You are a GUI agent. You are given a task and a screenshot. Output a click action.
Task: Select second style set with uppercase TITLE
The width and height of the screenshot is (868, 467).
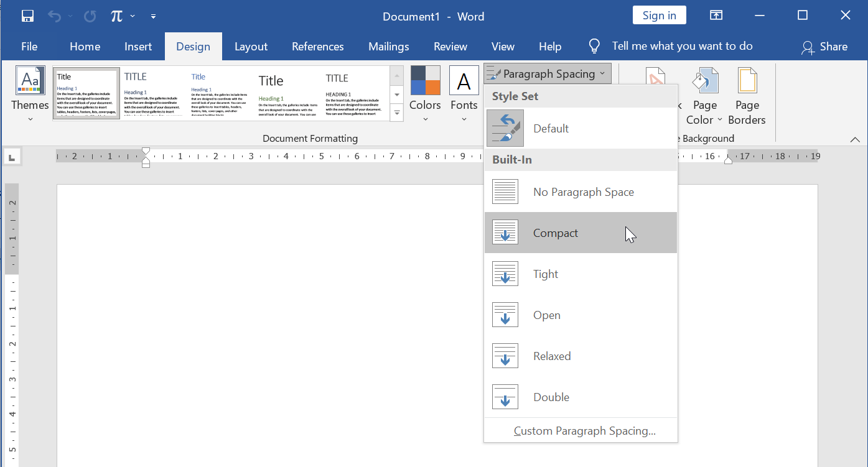click(x=153, y=93)
